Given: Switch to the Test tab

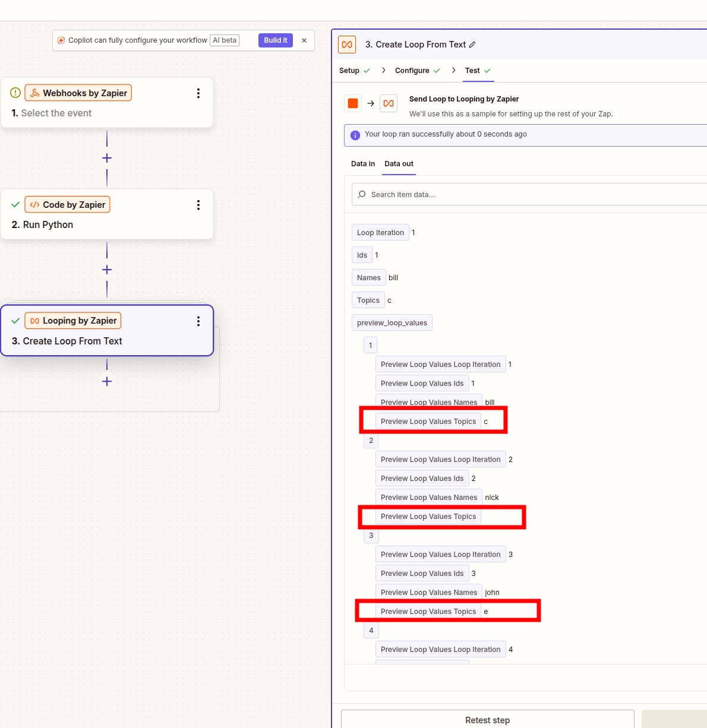Looking at the screenshot, I should coord(478,71).
